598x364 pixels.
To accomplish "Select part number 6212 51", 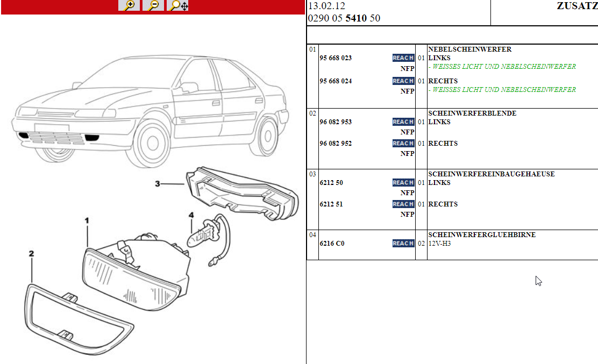I will coord(331,204).
